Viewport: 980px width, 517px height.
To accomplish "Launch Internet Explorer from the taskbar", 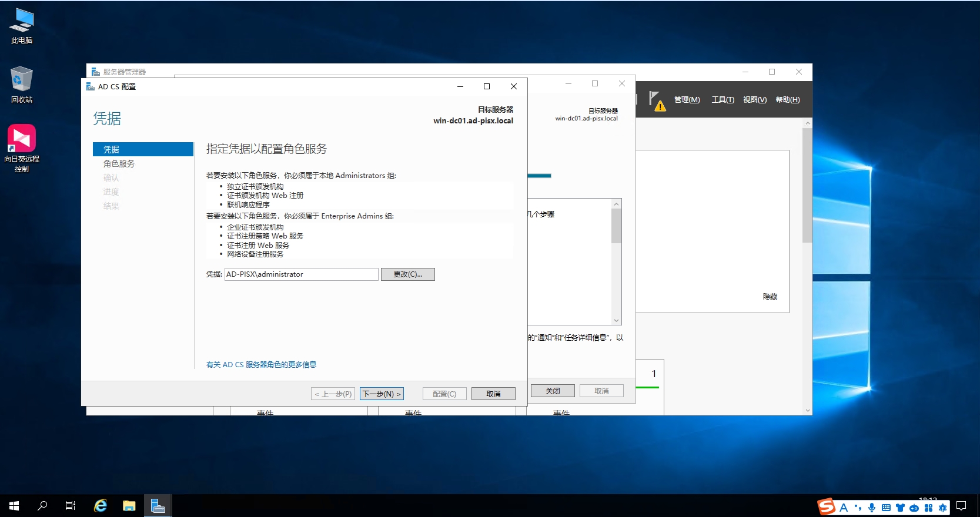I will pyautogui.click(x=101, y=506).
